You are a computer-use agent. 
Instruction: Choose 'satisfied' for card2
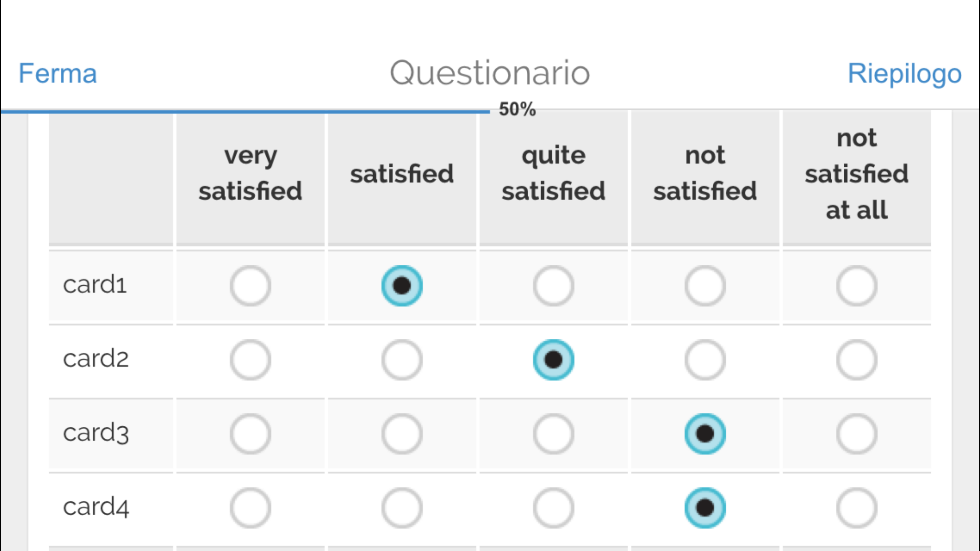coord(402,360)
